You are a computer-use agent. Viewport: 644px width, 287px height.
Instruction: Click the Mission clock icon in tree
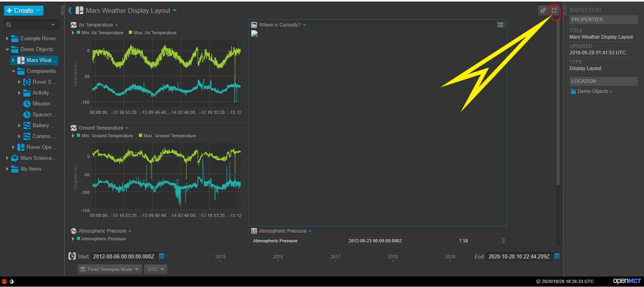point(27,104)
